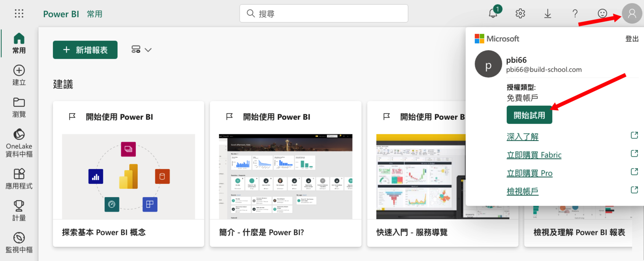Screen dimensions: 644x261
Task: Open the settings gear icon
Action: click(x=520, y=14)
